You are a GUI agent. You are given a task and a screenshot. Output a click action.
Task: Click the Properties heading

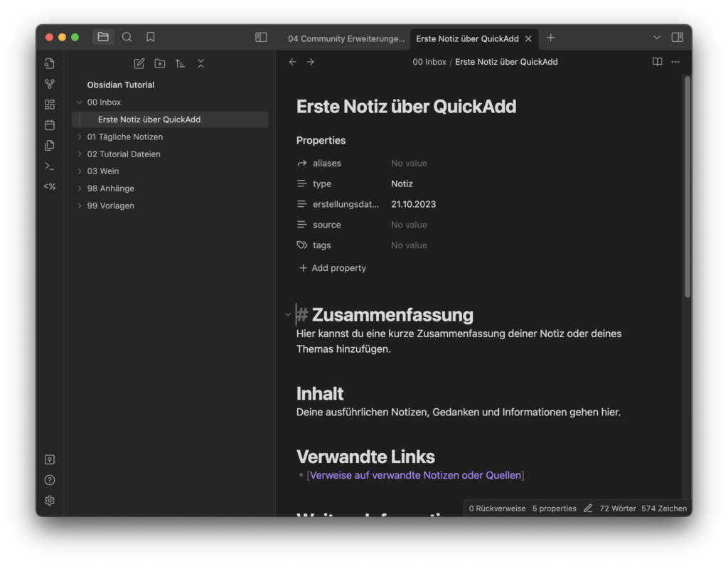pos(321,140)
